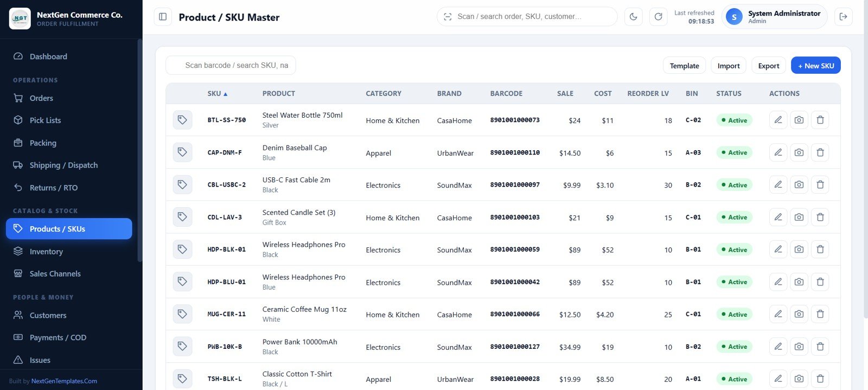The height and width of the screenshot is (390, 868).
Task: Edit the CDL-LAV-3 Scented Candle Set
Action: click(778, 217)
